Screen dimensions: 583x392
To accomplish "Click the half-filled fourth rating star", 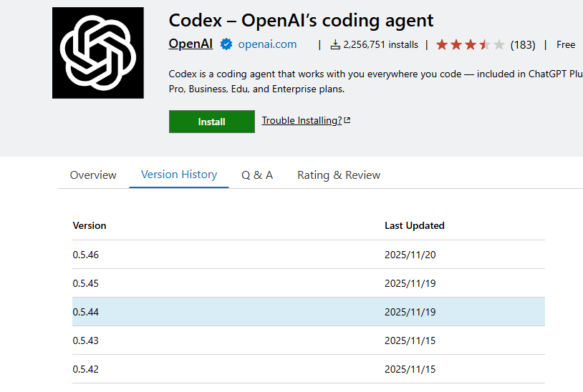I will pyautogui.click(x=484, y=44).
